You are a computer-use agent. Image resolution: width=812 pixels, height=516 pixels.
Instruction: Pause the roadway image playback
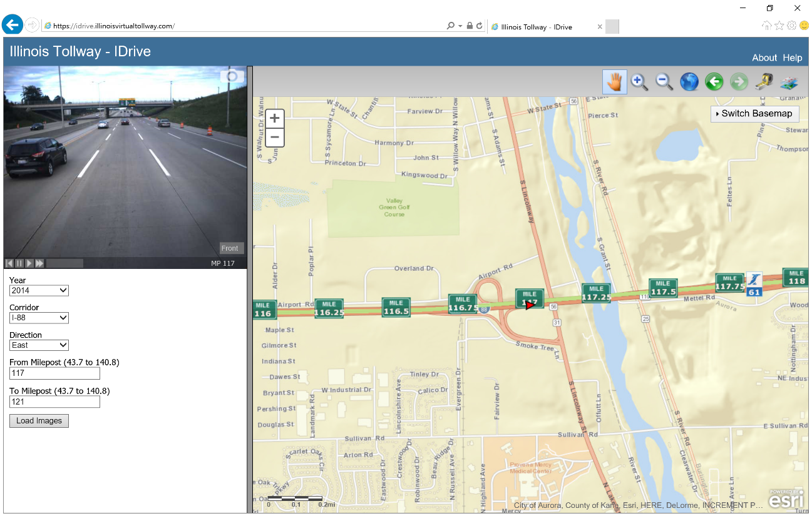pyautogui.click(x=19, y=263)
